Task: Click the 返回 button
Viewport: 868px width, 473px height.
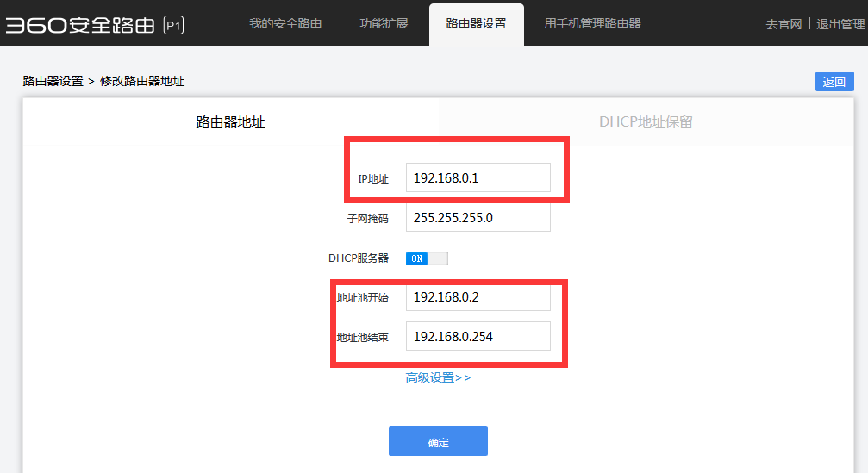Action: 834,82
